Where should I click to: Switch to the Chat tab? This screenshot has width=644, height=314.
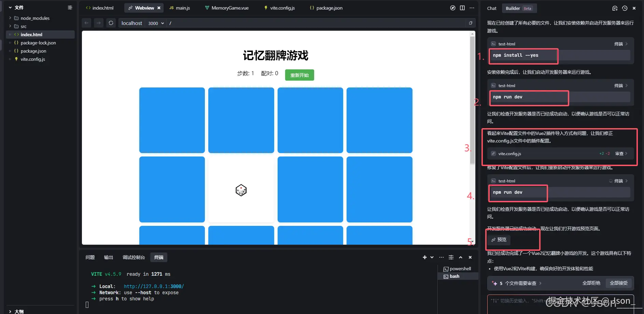(x=492, y=8)
